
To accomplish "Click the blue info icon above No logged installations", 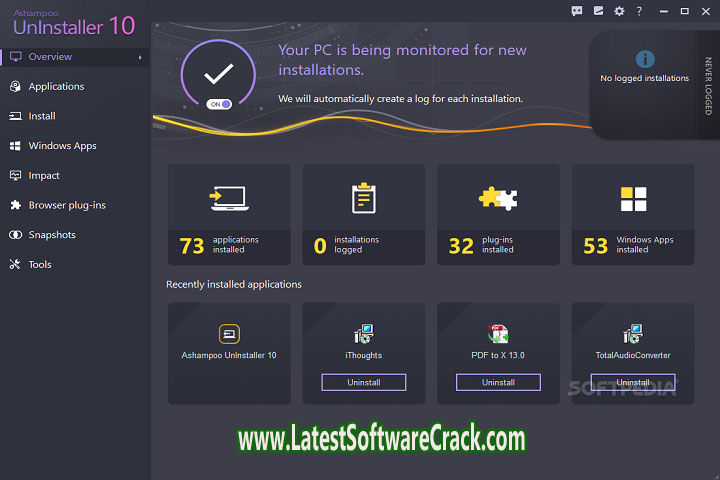I will click(645, 59).
